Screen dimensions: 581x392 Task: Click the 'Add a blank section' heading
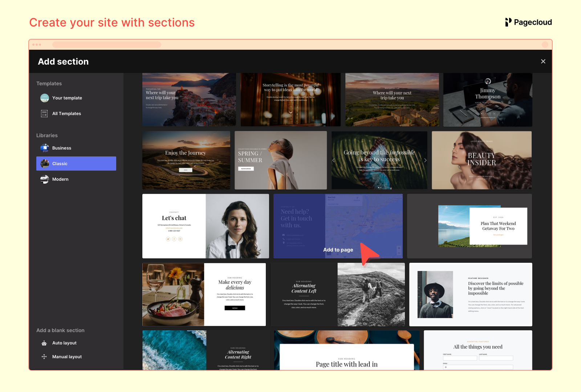tap(60, 330)
